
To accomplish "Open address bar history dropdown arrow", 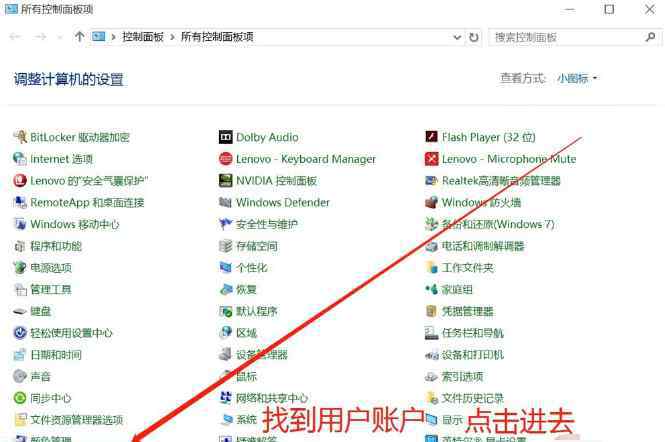I will coord(455,37).
